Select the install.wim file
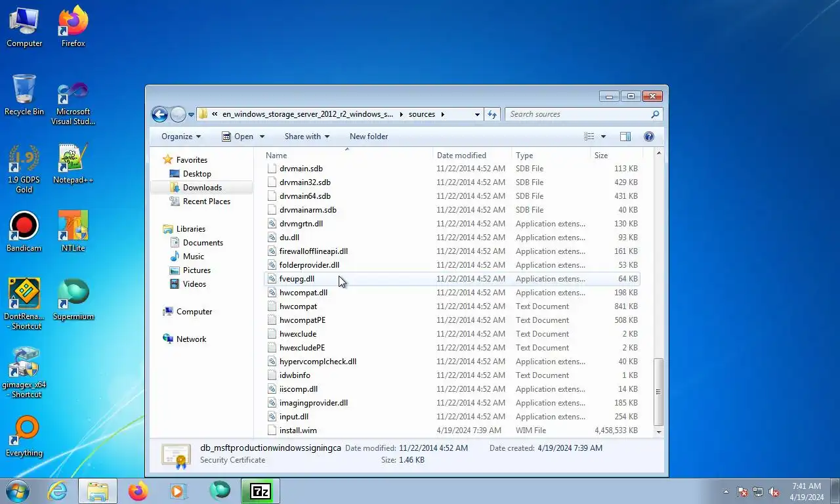This screenshot has height=504, width=840. click(x=451, y=430)
